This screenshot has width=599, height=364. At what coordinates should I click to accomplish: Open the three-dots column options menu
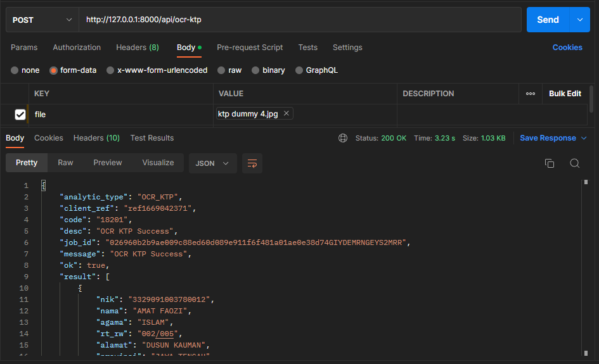(531, 94)
